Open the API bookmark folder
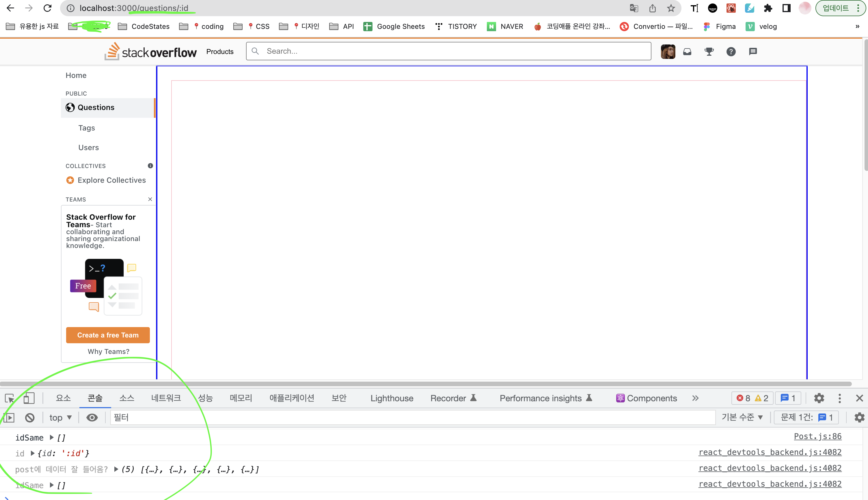Image resolution: width=868 pixels, height=500 pixels. click(341, 27)
